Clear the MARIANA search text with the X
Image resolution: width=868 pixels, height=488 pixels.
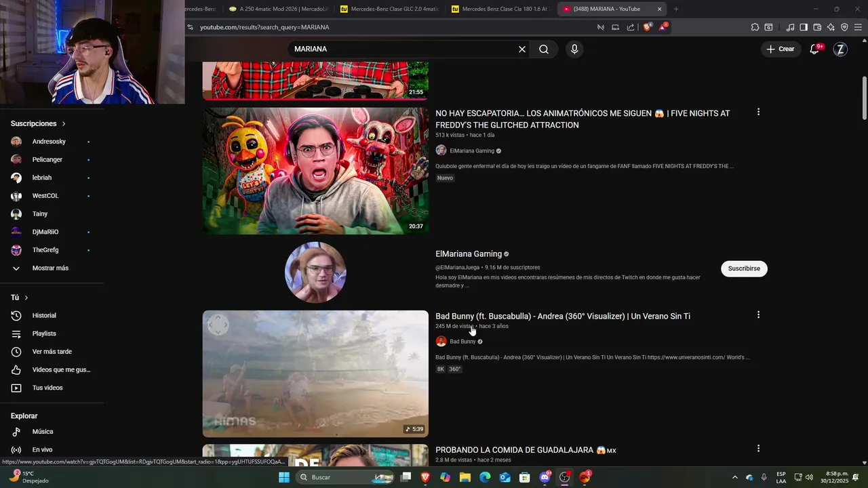click(522, 49)
